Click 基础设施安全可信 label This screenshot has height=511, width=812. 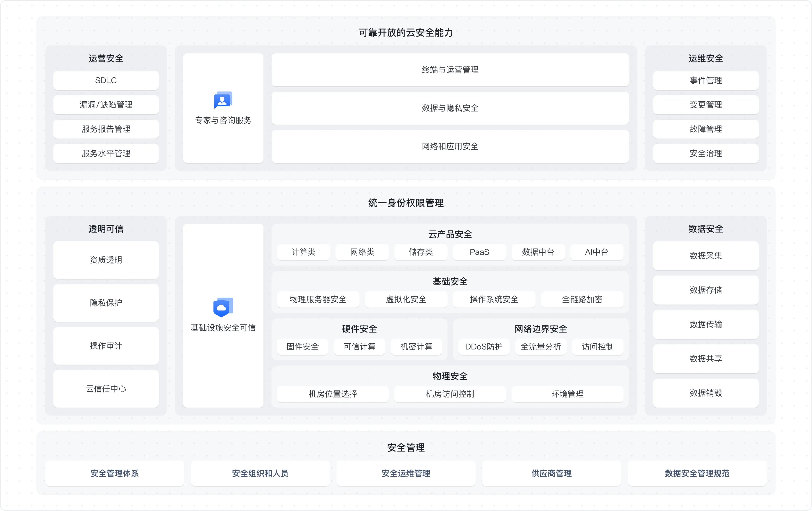[223, 328]
